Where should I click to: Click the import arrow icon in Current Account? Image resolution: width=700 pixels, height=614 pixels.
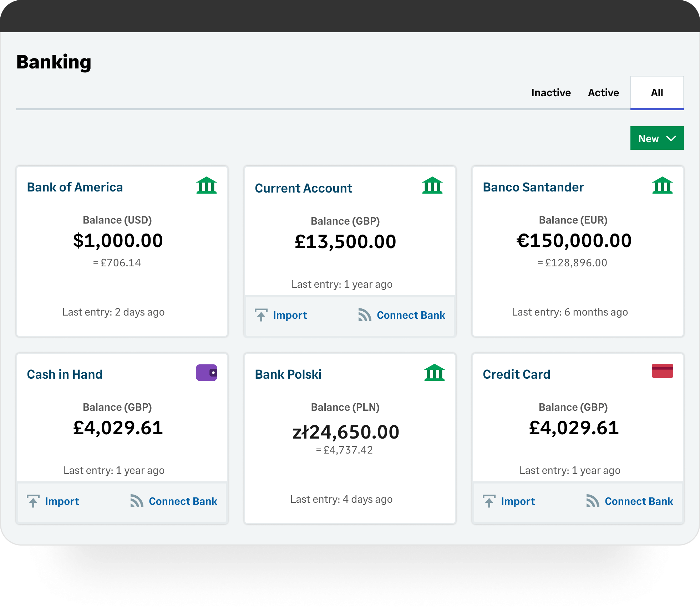pyautogui.click(x=261, y=315)
